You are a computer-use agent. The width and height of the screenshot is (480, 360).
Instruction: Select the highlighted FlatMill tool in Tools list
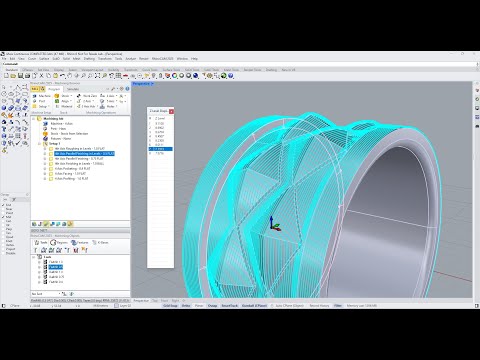[x=55, y=267]
